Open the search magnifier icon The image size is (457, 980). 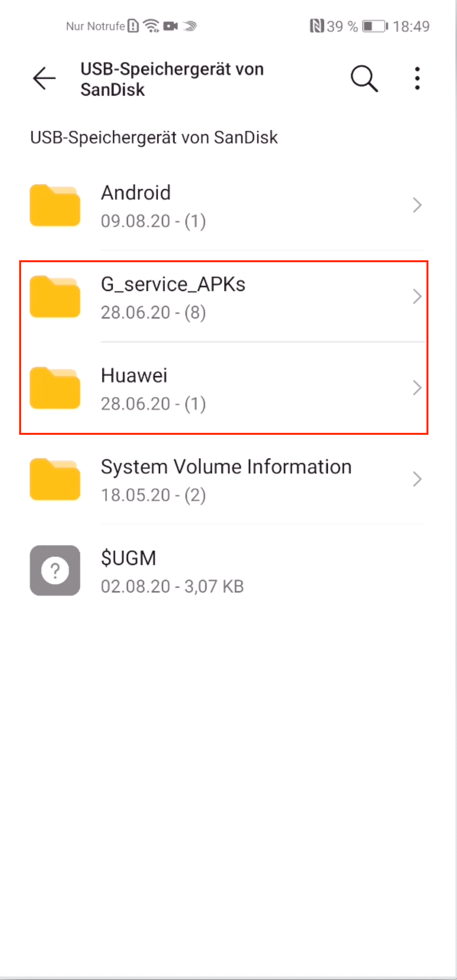point(364,78)
